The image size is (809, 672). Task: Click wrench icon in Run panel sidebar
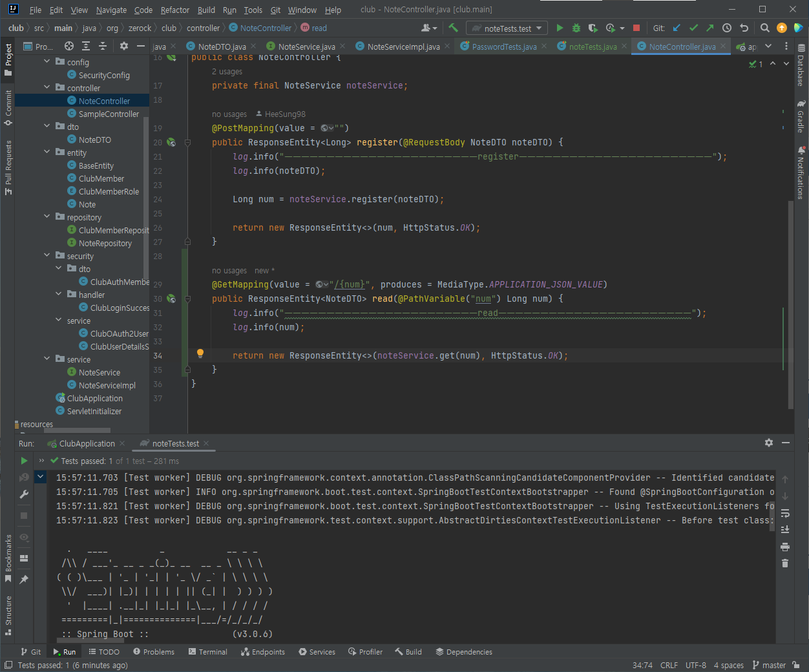pyautogui.click(x=24, y=494)
